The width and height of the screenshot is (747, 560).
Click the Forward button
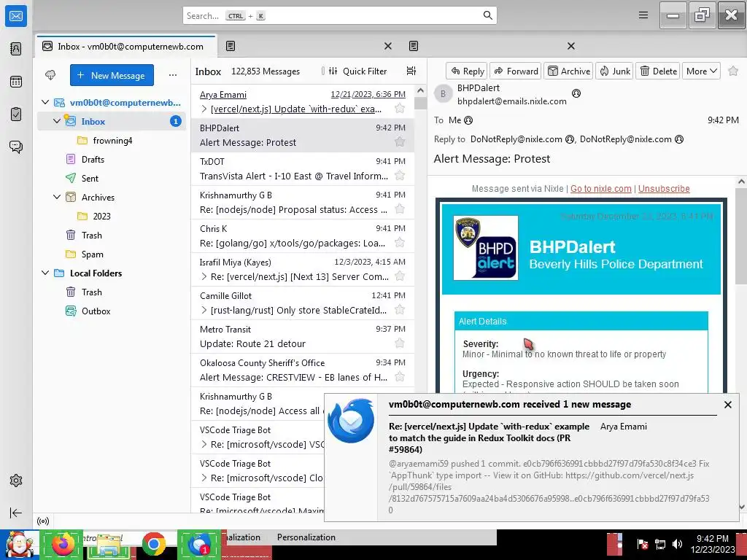pos(516,71)
